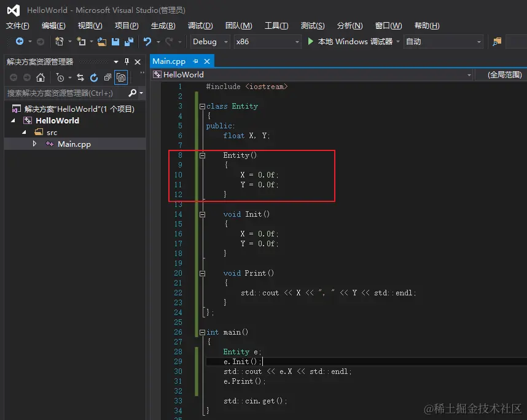Open the undo history dropdown arrow
Screen dimensions: 527x420
pyautogui.click(x=158, y=42)
